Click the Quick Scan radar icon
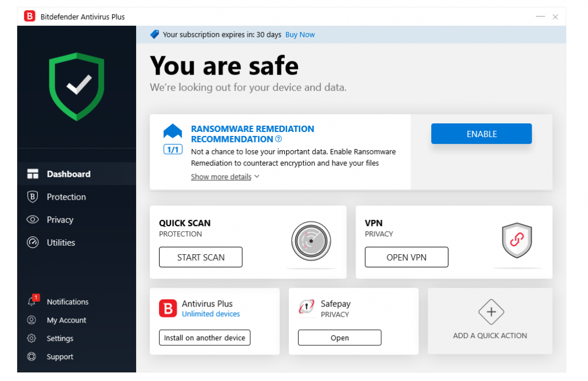588x381 pixels. pos(311,241)
